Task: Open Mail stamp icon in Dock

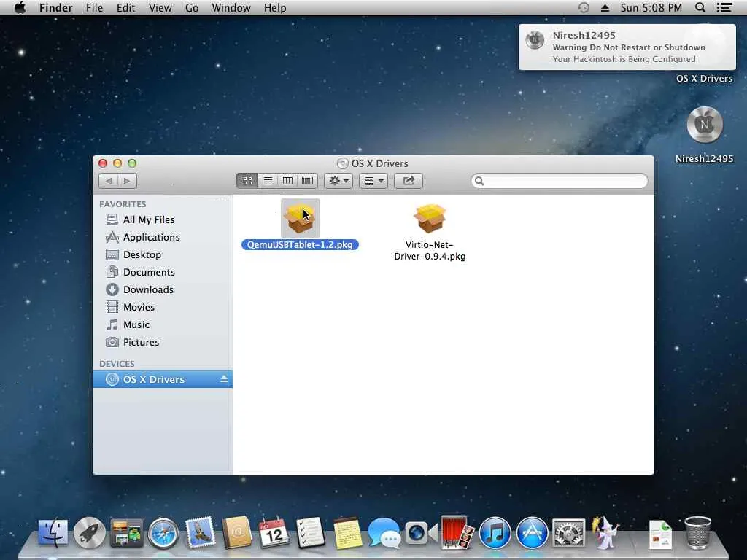Action: 200,532
